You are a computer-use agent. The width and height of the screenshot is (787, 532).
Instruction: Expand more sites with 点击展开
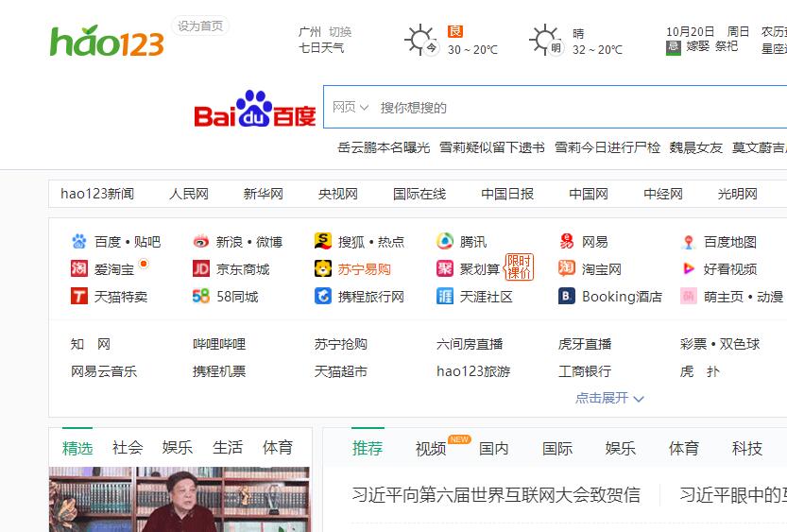609,398
